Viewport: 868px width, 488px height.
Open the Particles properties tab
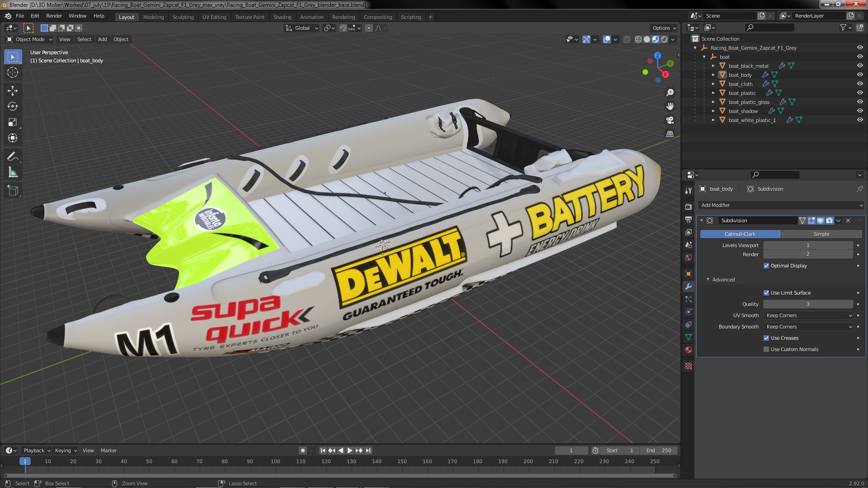tap(689, 299)
